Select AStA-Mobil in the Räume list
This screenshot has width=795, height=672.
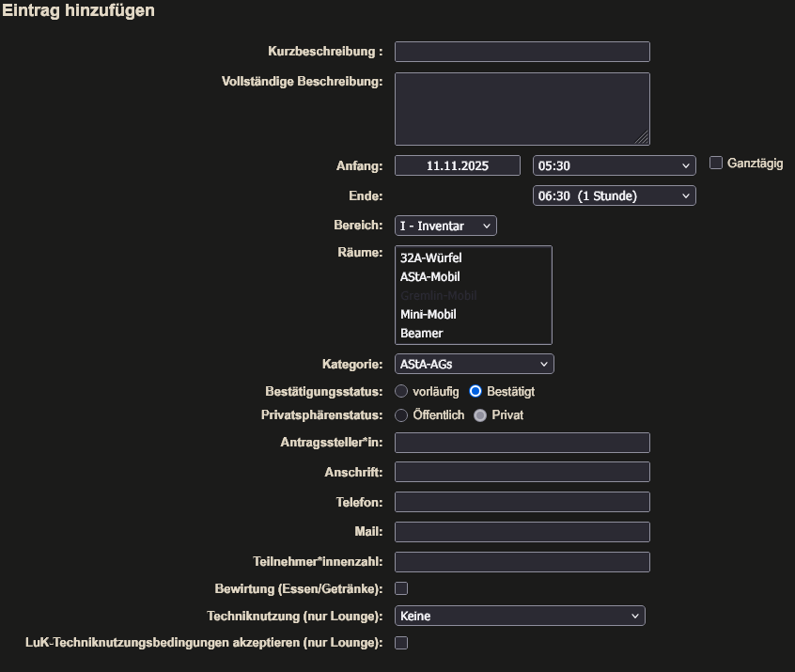[430, 276]
